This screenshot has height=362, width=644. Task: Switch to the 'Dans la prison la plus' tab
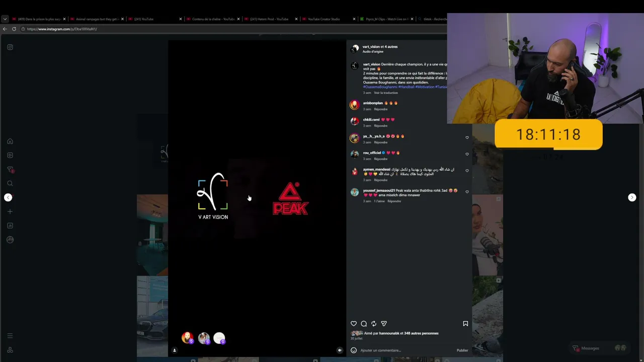(39, 19)
